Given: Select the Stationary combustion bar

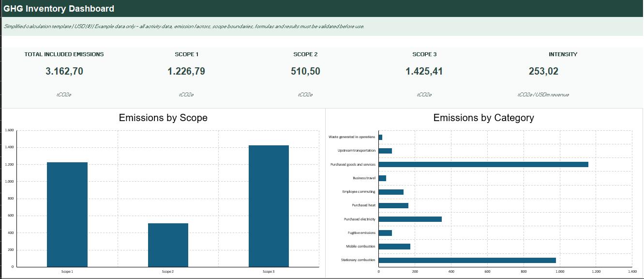Looking at the screenshot, I should coord(467,260).
